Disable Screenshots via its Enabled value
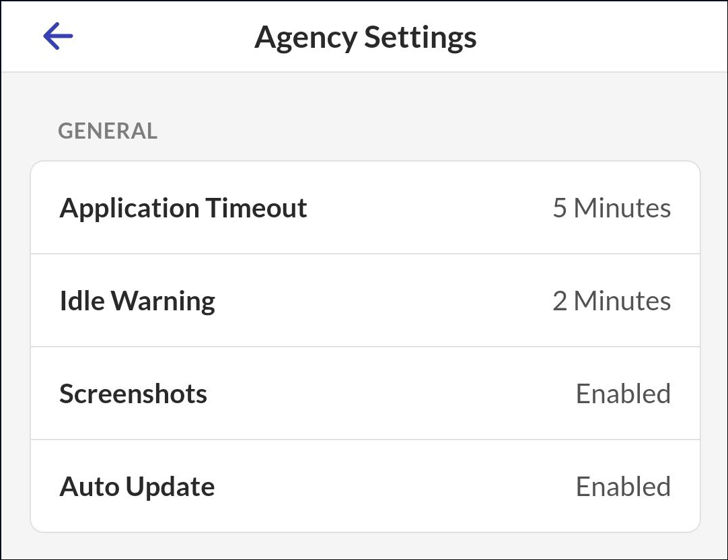 pyautogui.click(x=623, y=394)
